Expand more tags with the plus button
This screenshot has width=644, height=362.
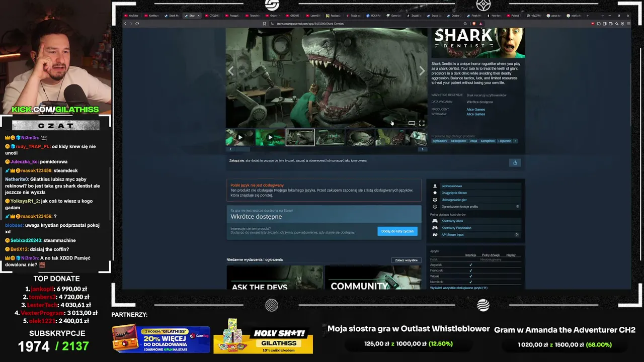click(515, 141)
